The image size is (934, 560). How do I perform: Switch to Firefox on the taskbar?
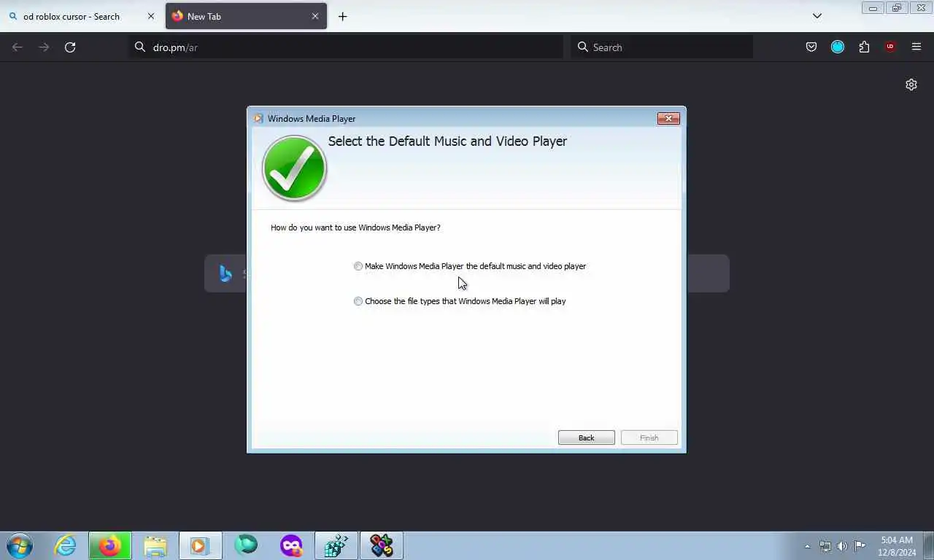[x=110, y=545]
